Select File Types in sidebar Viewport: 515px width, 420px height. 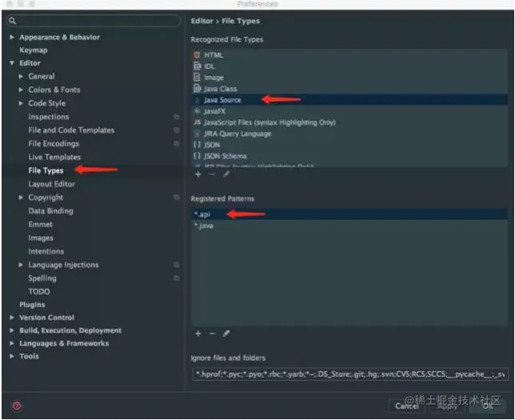coord(46,170)
